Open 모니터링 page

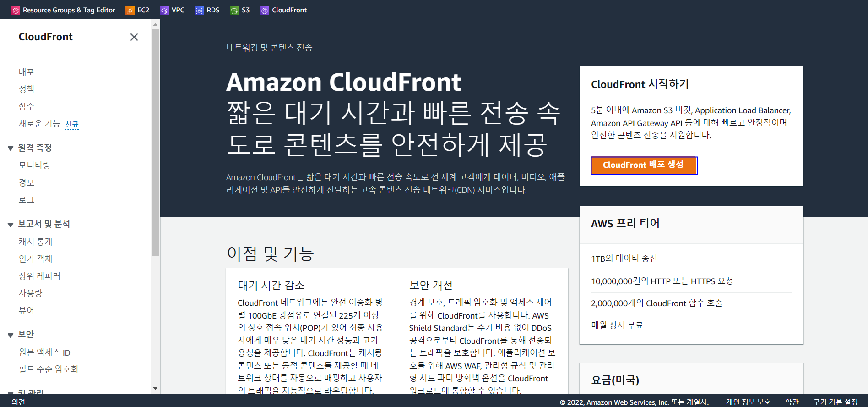point(34,165)
